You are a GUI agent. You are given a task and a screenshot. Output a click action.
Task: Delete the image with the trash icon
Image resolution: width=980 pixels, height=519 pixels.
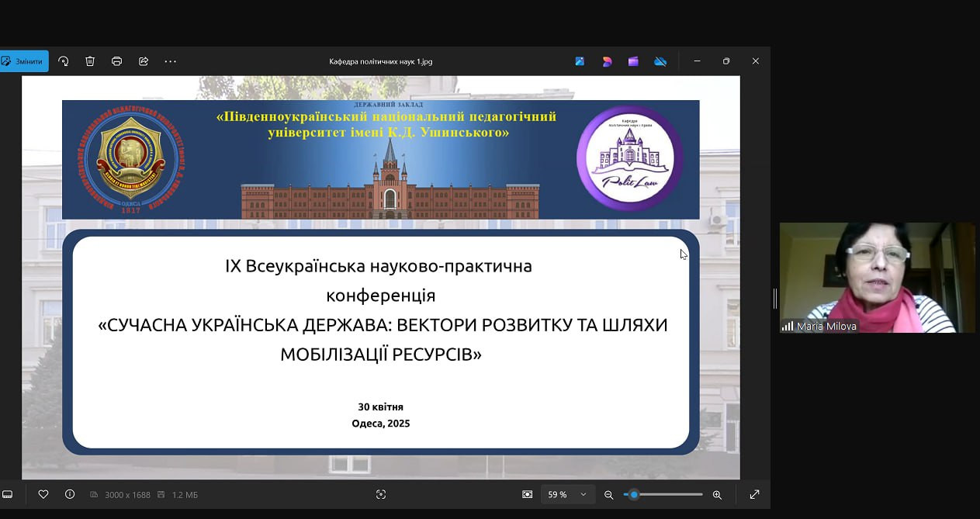point(90,61)
